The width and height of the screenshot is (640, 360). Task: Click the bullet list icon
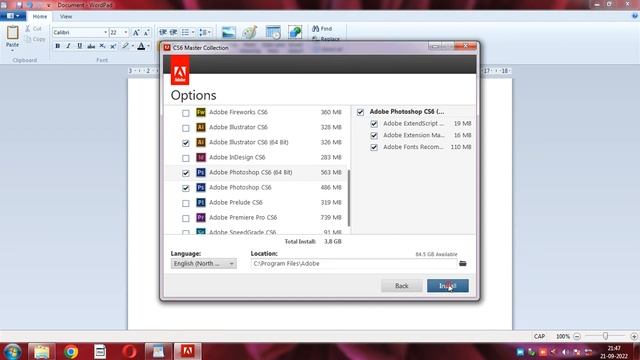point(185,32)
